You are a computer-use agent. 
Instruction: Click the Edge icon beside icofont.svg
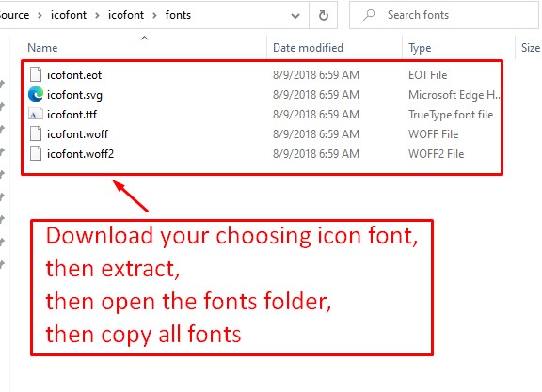(36, 94)
